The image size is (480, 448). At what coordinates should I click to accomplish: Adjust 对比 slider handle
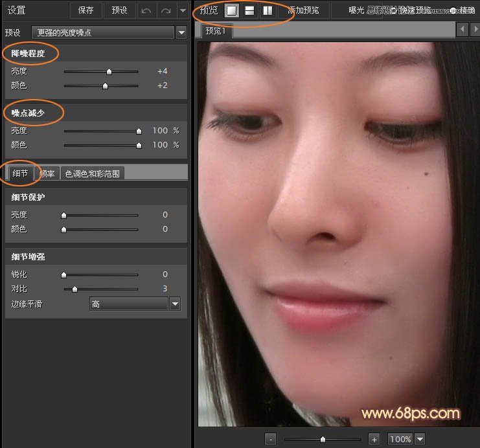(74, 289)
